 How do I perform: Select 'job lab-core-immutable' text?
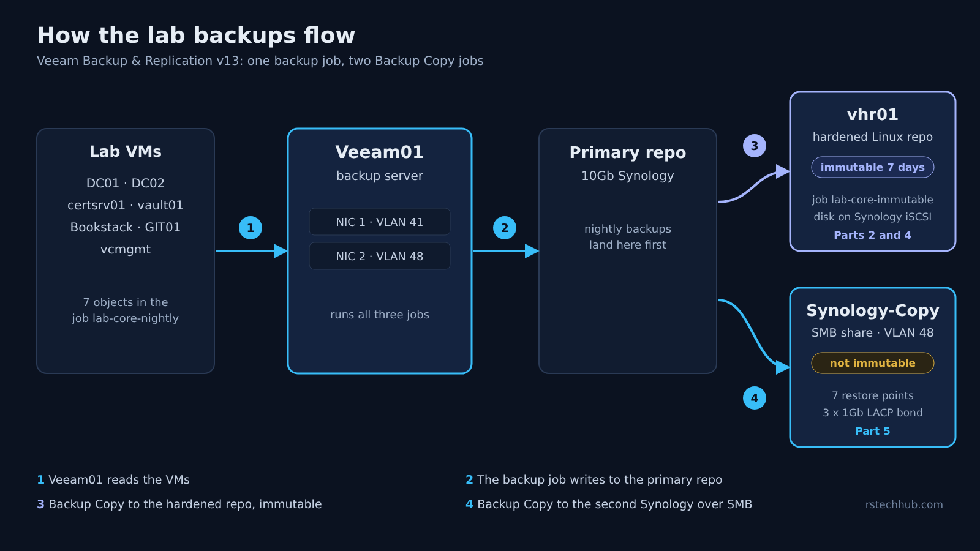click(x=873, y=200)
